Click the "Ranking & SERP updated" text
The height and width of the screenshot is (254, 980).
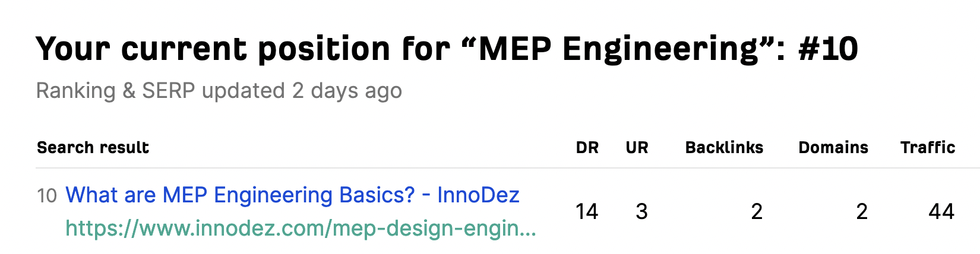pyautogui.click(x=160, y=91)
